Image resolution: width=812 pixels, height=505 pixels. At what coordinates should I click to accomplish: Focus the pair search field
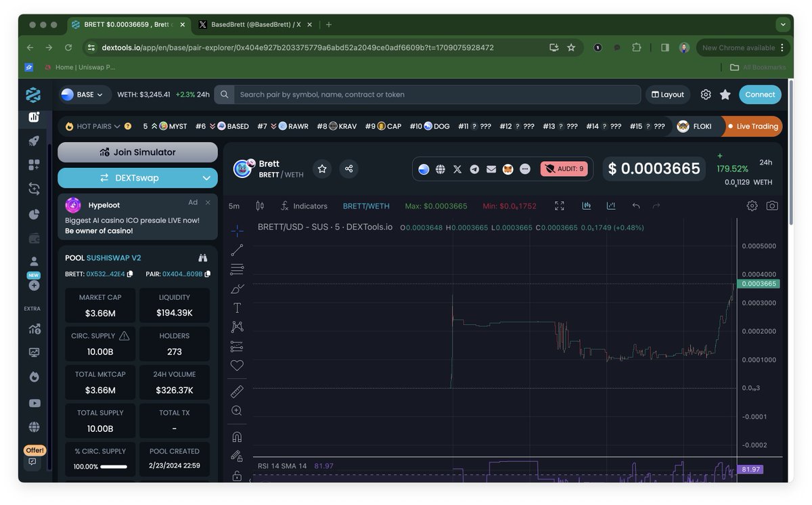click(437, 95)
